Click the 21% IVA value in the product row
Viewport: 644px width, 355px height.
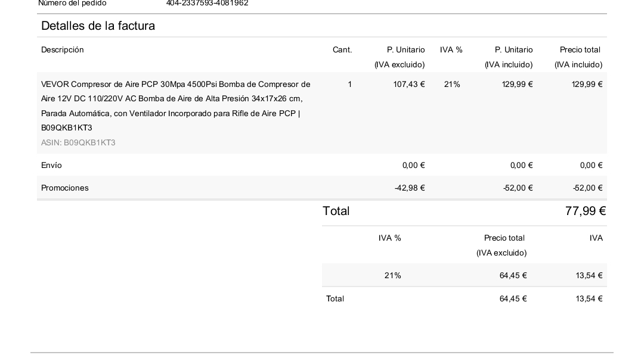pos(452,85)
